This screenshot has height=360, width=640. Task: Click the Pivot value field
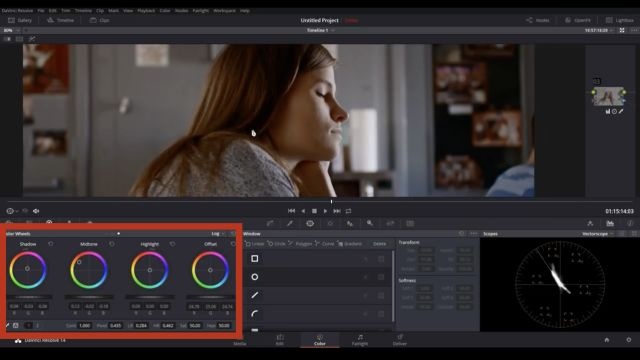pos(116,326)
